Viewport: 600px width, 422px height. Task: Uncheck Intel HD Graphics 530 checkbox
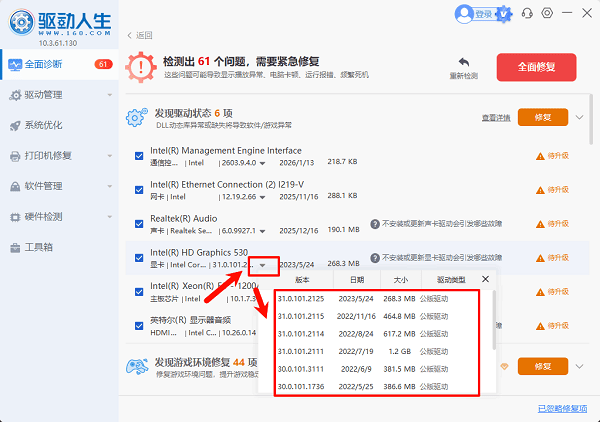[139, 258]
